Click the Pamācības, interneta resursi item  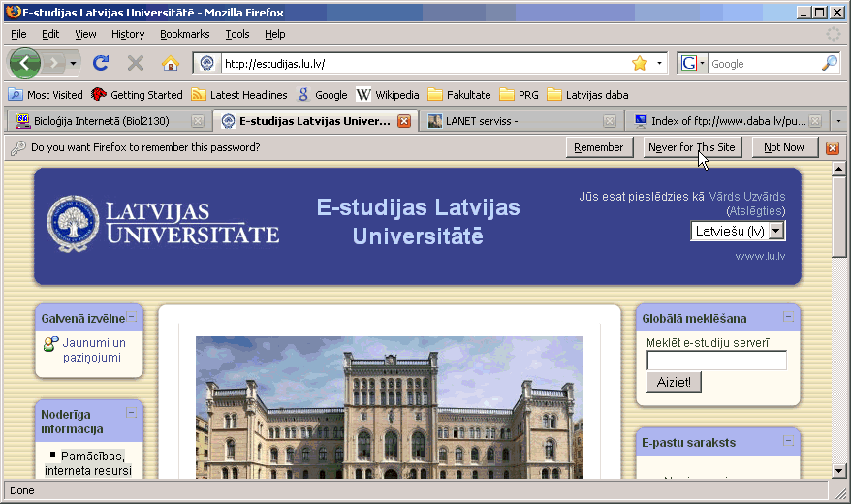[x=88, y=462]
